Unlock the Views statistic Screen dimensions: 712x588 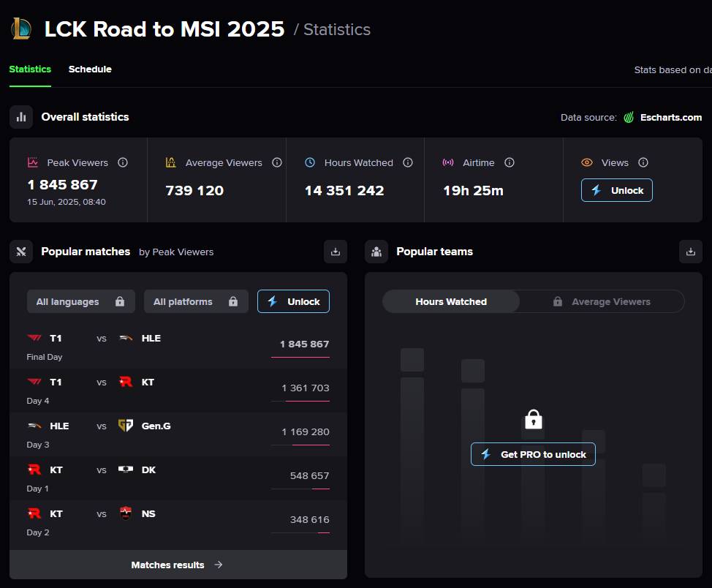pyautogui.click(x=617, y=190)
